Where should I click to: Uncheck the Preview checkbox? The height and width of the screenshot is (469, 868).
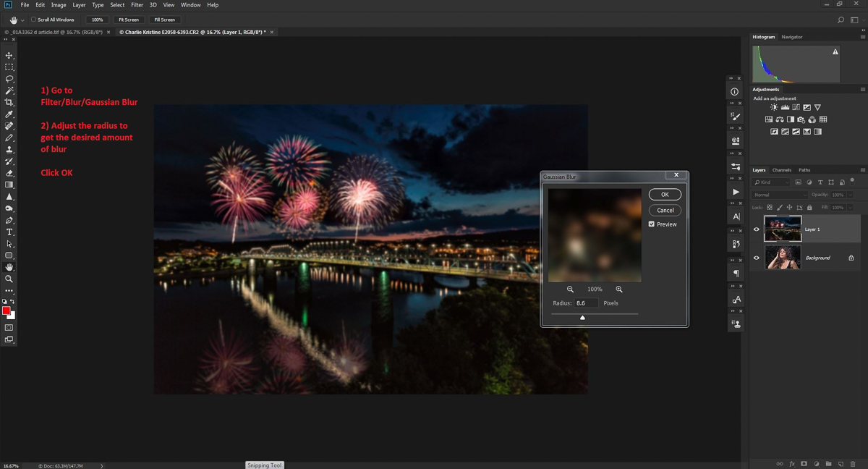pos(652,224)
